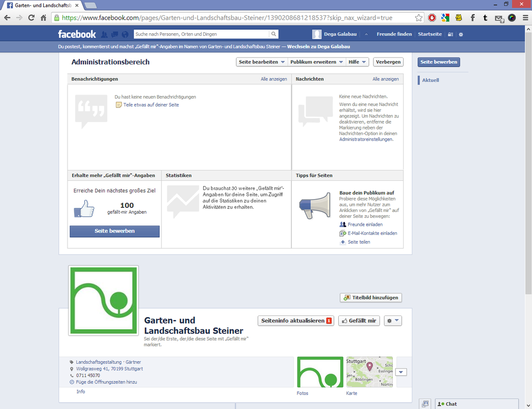This screenshot has width=532, height=409.
Task: Open the messages icon in header
Action: [x=115, y=34]
